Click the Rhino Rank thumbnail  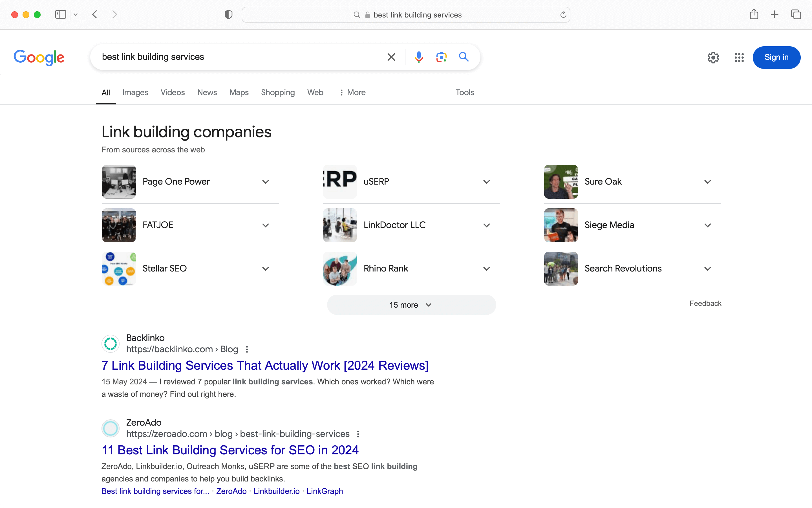[x=340, y=268]
